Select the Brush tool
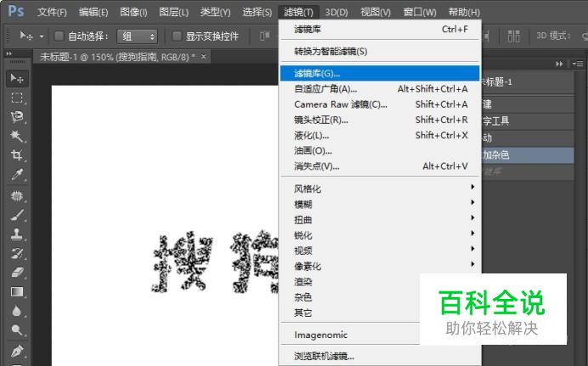 17,215
